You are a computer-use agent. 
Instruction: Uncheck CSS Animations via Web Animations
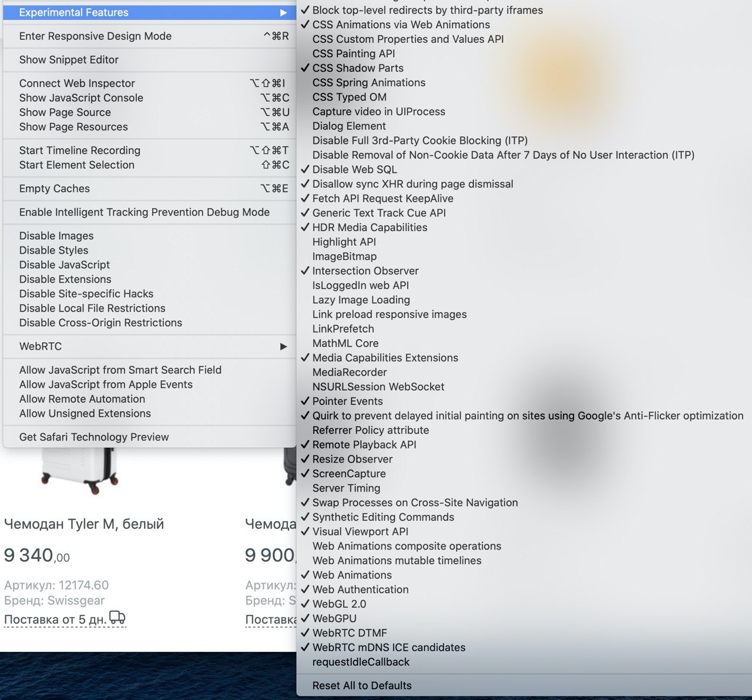point(524,25)
